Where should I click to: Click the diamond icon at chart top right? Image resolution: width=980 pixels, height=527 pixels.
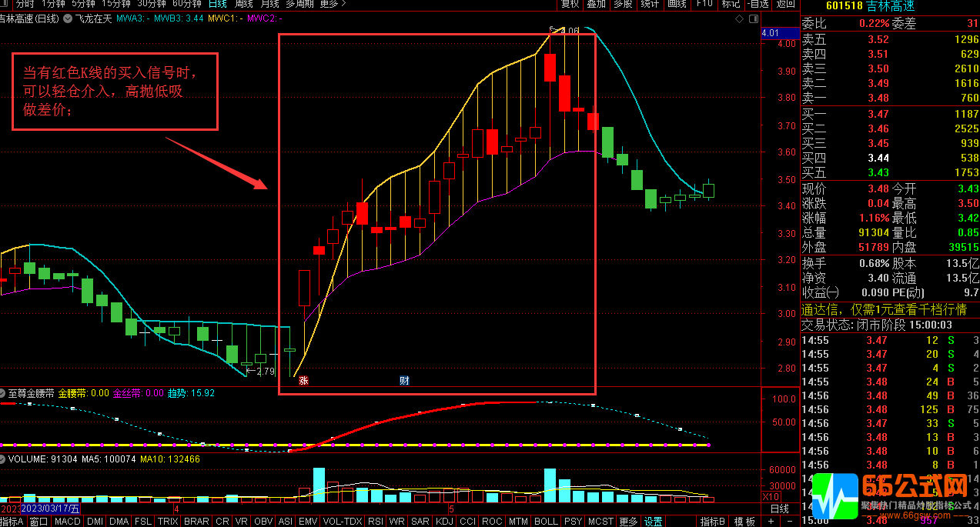pyautogui.click(x=740, y=18)
